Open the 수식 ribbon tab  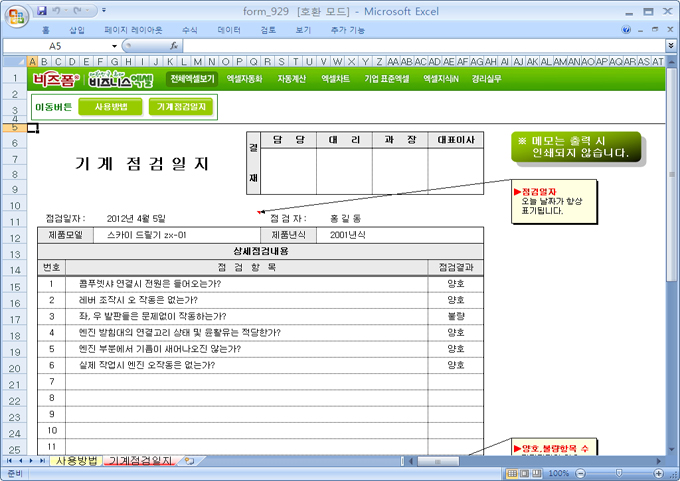(190, 30)
